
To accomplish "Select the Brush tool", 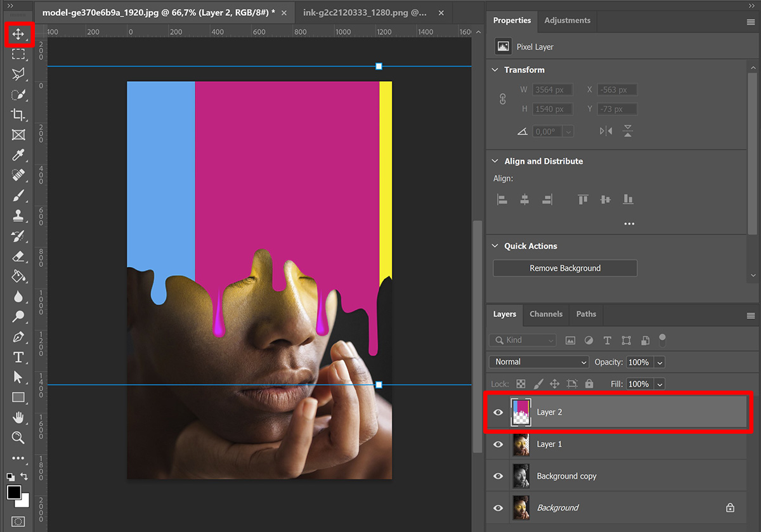I will 17,196.
